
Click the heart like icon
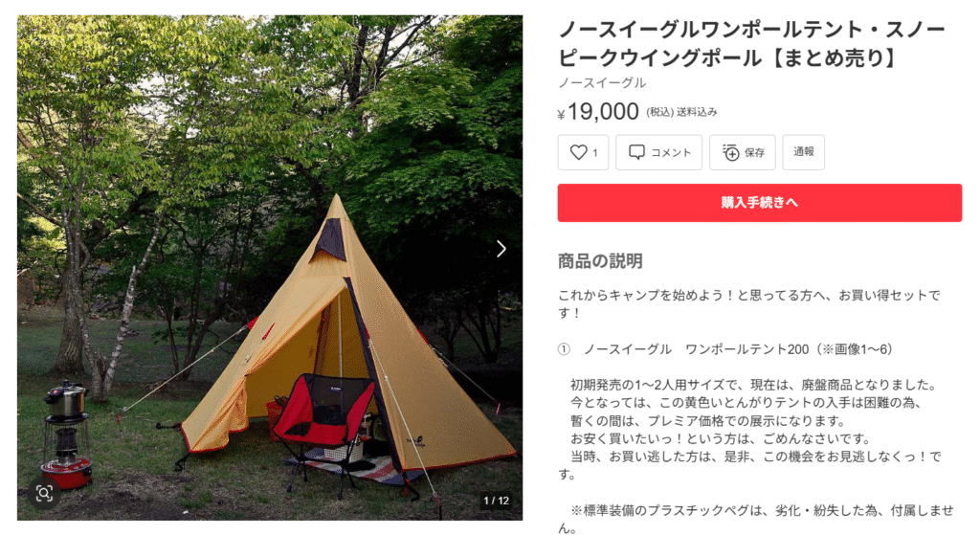click(578, 152)
